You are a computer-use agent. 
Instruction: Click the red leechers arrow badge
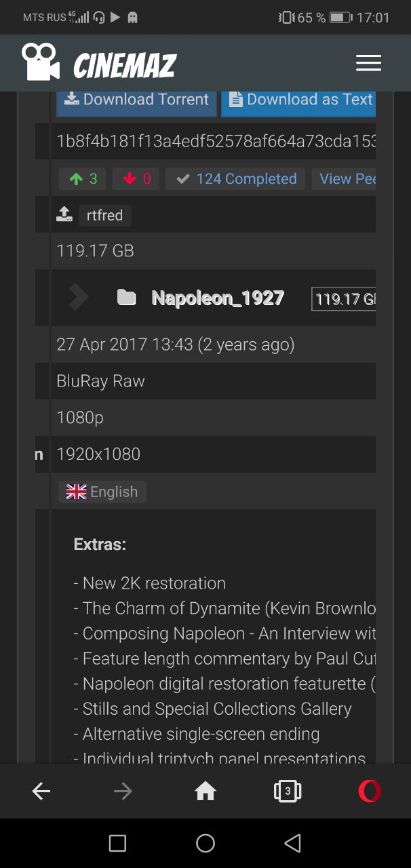pos(136,179)
